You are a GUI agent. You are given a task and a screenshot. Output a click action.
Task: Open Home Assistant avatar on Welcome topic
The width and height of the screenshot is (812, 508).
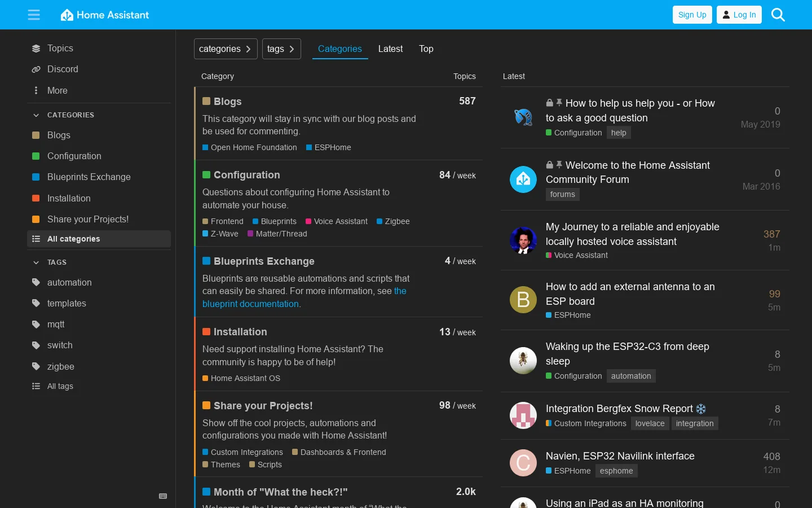[x=523, y=179]
